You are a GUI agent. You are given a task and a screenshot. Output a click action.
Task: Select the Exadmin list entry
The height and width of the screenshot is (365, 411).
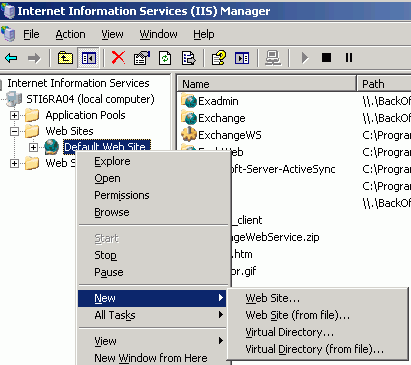pos(218,101)
